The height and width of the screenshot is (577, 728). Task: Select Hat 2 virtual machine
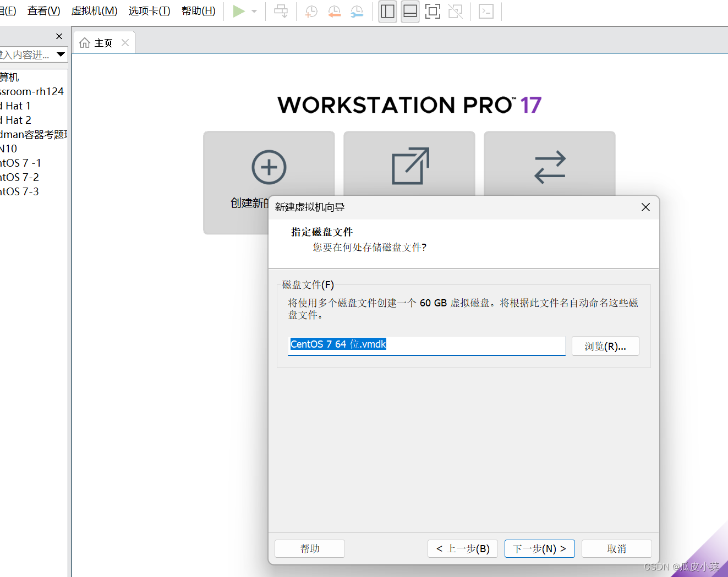pos(15,120)
